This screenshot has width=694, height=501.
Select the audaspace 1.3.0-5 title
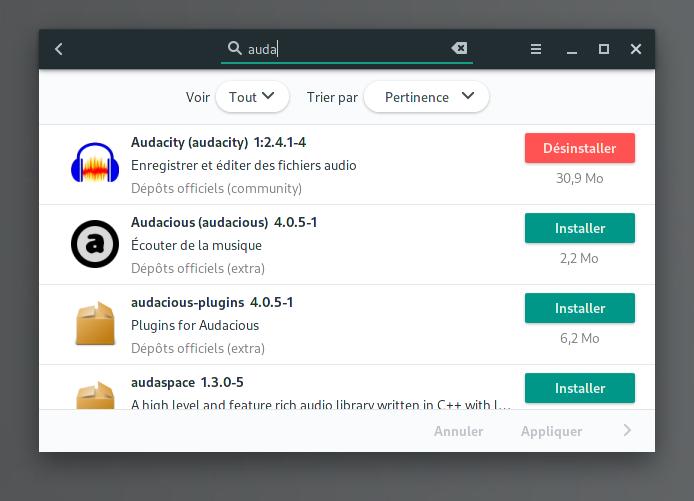pyautogui.click(x=187, y=382)
